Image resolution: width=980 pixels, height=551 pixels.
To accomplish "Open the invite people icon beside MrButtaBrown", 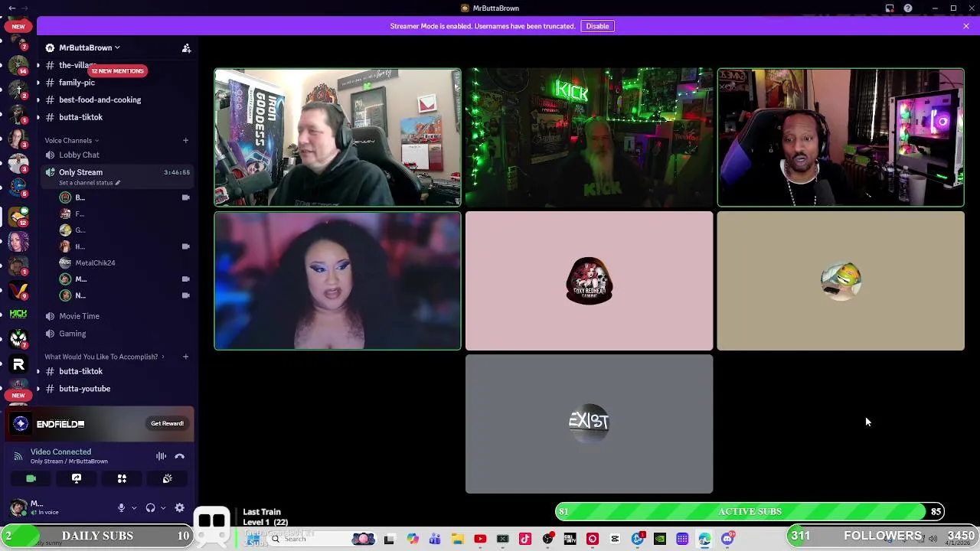I will (x=186, y=48).
